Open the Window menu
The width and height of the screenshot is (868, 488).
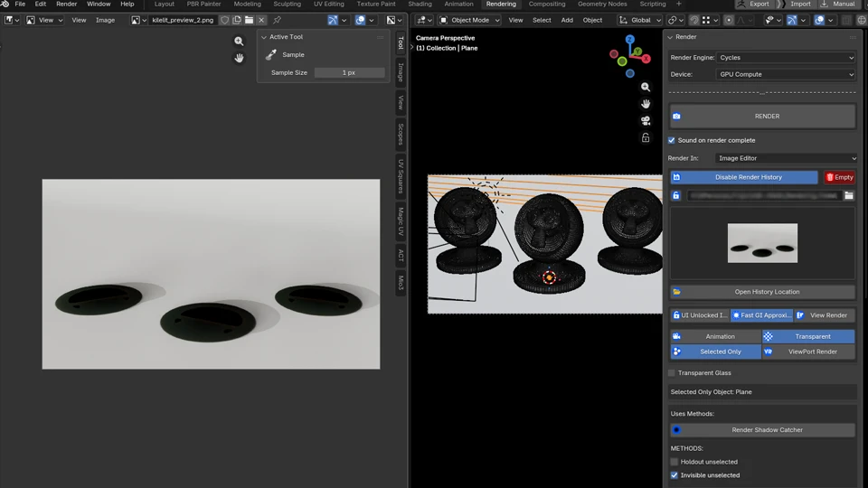tap(99, 5)
